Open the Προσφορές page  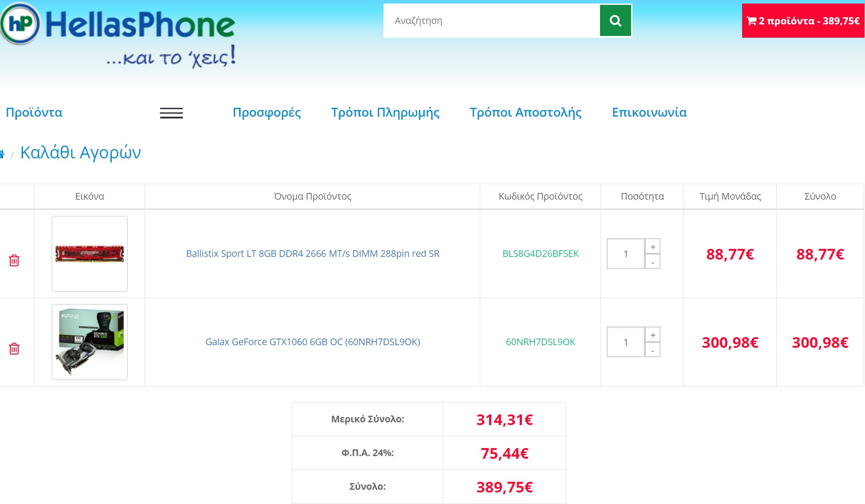pyautogui.click(x=267, y=113)
